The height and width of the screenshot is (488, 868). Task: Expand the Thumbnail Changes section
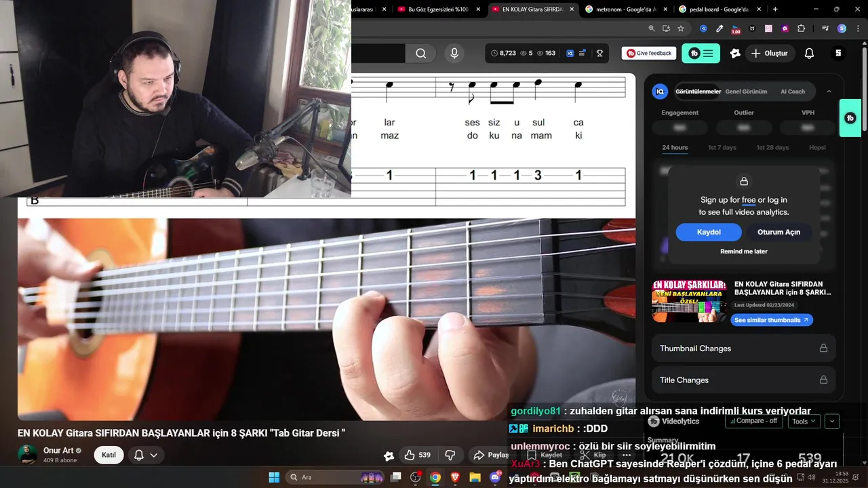click(x=744, y=348)
